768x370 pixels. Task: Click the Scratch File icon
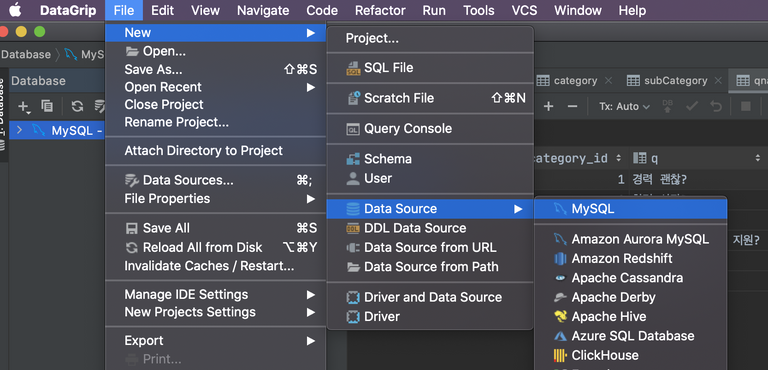353,98
